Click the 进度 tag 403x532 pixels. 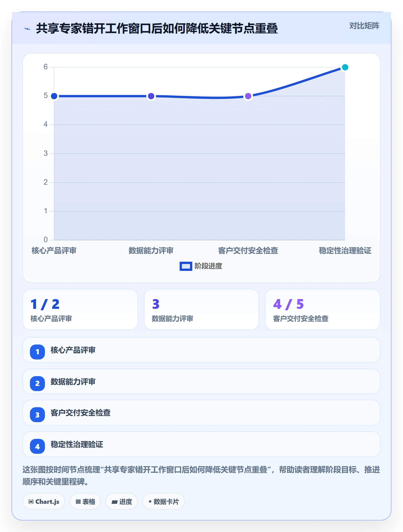[121, 502]
